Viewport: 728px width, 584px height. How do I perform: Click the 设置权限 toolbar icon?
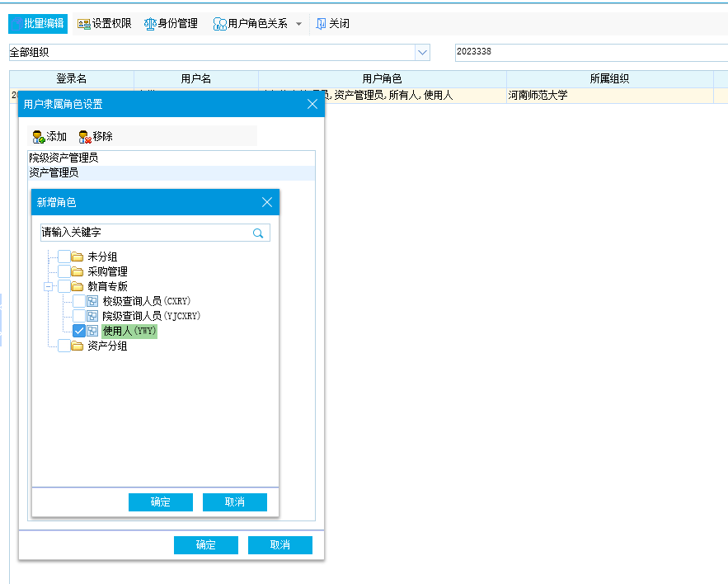pyautogui.click(x=84, y=24)
